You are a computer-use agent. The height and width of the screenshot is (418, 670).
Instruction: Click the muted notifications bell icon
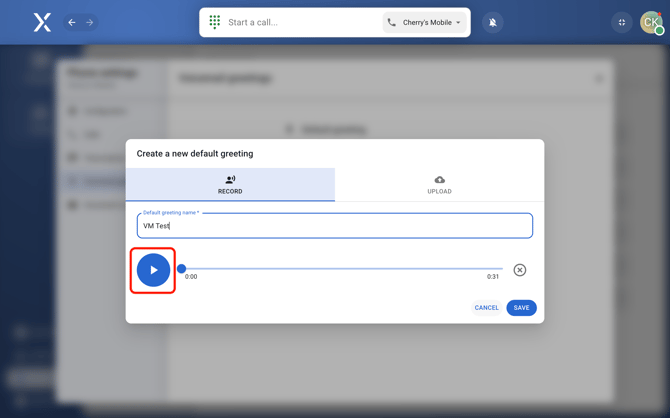click(x=492, y=22)
